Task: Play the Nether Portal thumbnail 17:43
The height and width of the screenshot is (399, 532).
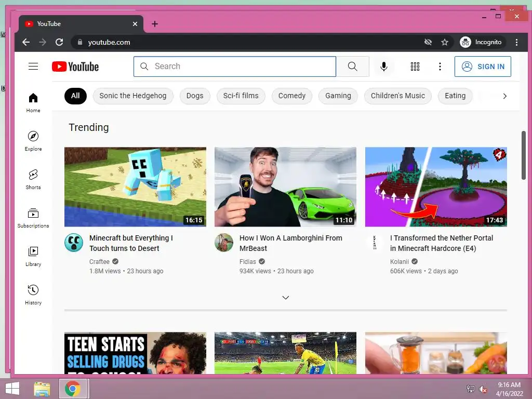Action: click(x=436, y=187)
